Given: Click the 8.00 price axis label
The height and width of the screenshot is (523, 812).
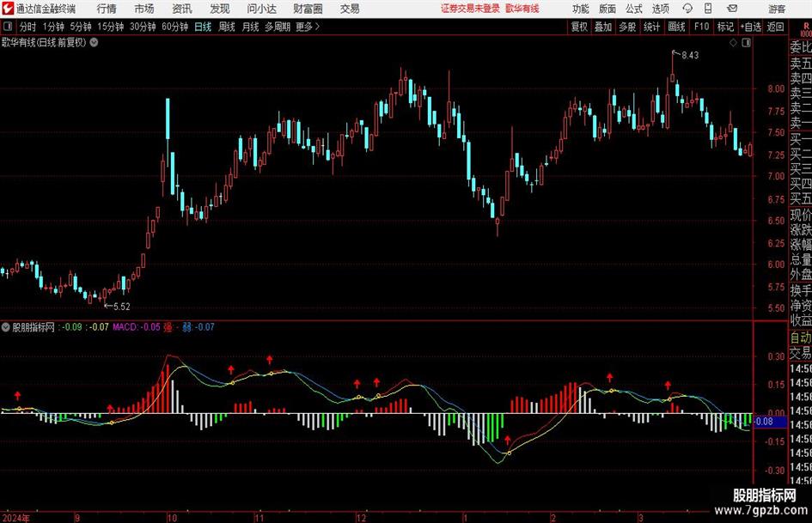Looking at the screenshot, I should [x=776, y=89].
